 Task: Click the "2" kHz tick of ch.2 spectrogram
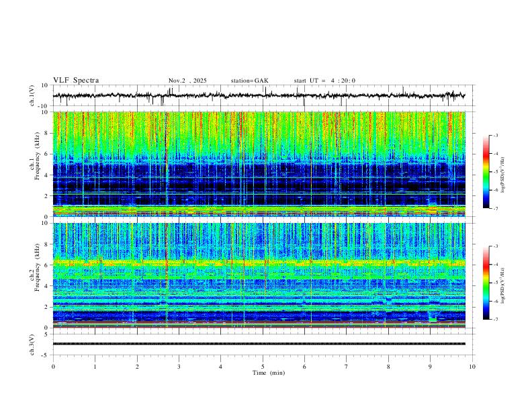47,307
